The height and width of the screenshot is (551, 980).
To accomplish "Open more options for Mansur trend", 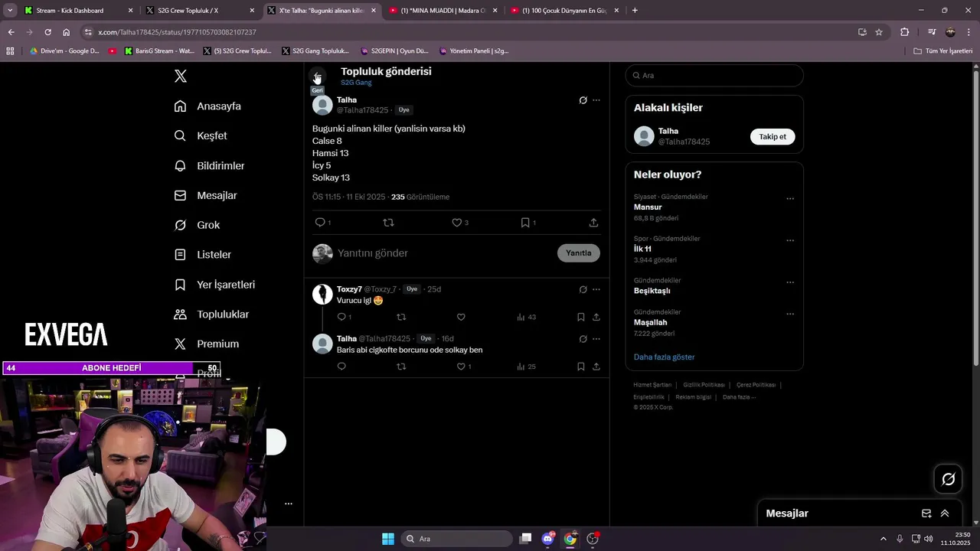I will (790, 199).
